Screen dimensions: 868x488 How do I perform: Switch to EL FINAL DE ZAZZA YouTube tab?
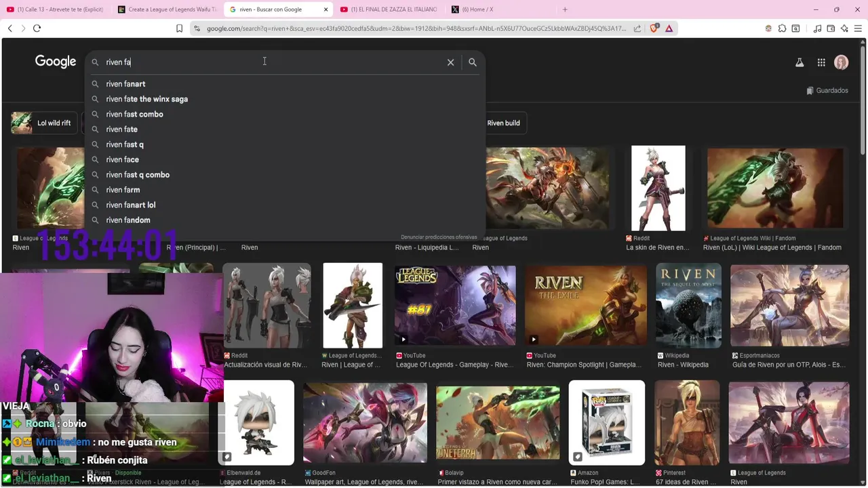coord(389,9)
